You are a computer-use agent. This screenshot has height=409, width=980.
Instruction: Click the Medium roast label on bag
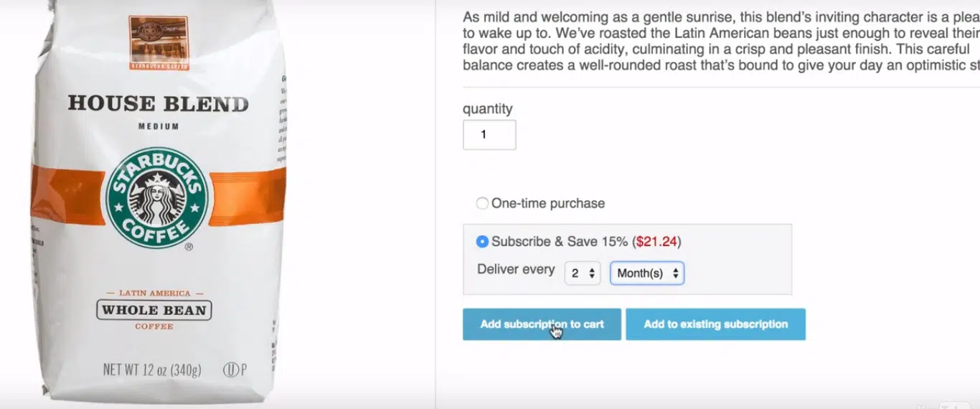pyautogui.click(x=159, y=127)
